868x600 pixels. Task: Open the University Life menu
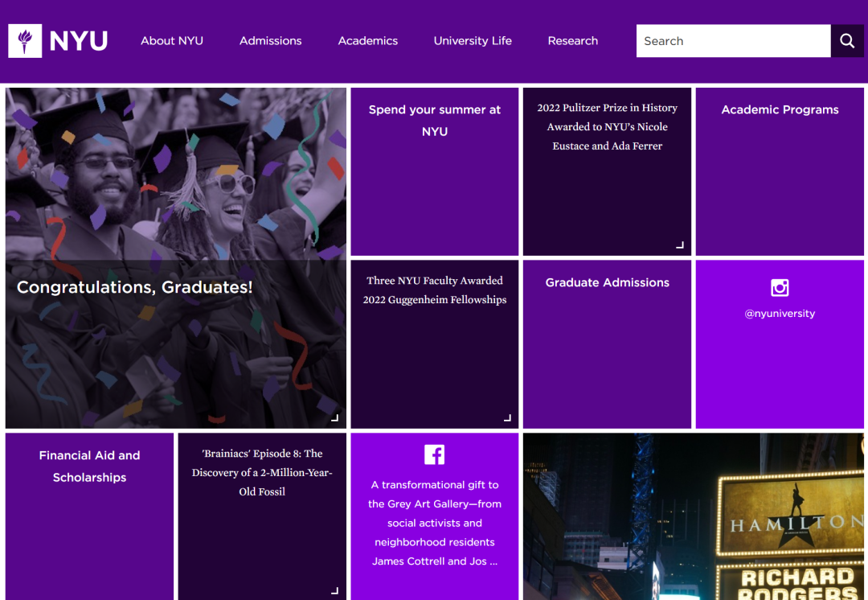point(473,40)
